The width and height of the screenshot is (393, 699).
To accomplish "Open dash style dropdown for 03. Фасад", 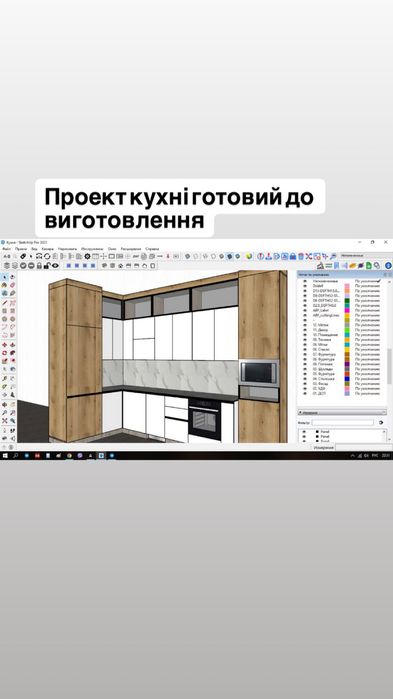I will click(368, 384).
